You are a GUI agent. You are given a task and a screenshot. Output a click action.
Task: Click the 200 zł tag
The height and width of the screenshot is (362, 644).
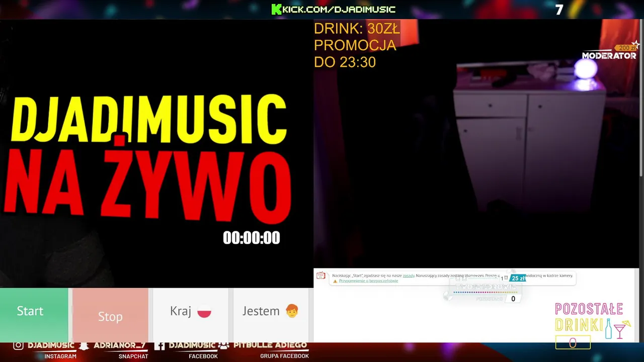point(625,48)
